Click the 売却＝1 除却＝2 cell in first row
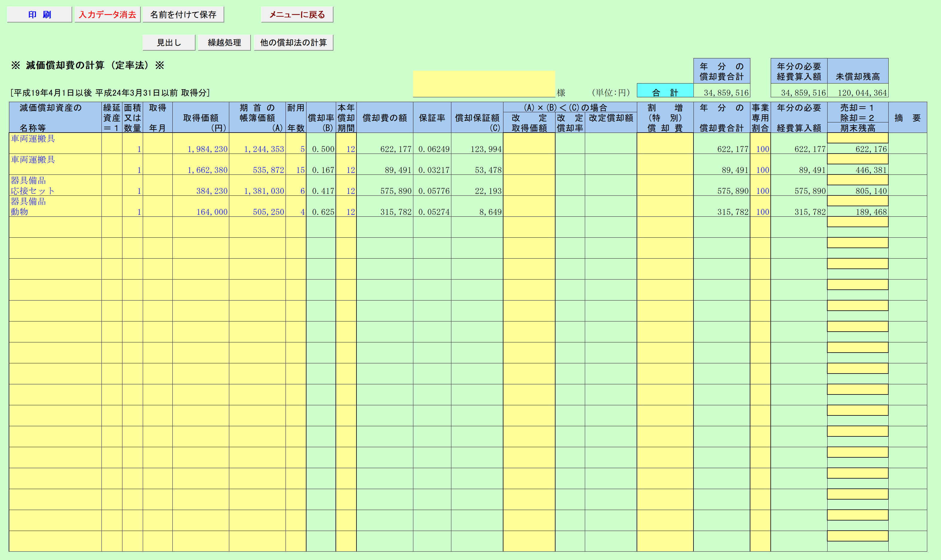941x560 pixels. pos(857,138)
